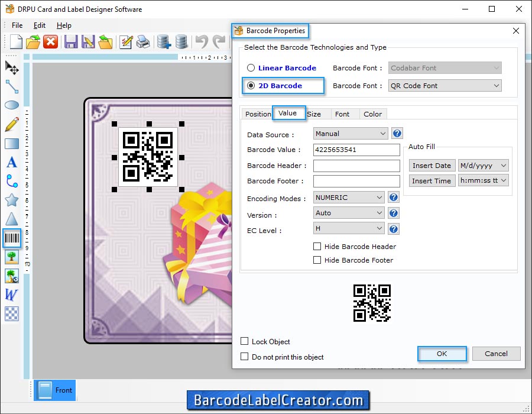Click the Barcode Footer input field
532x414 pixels.
coord(356,181)
